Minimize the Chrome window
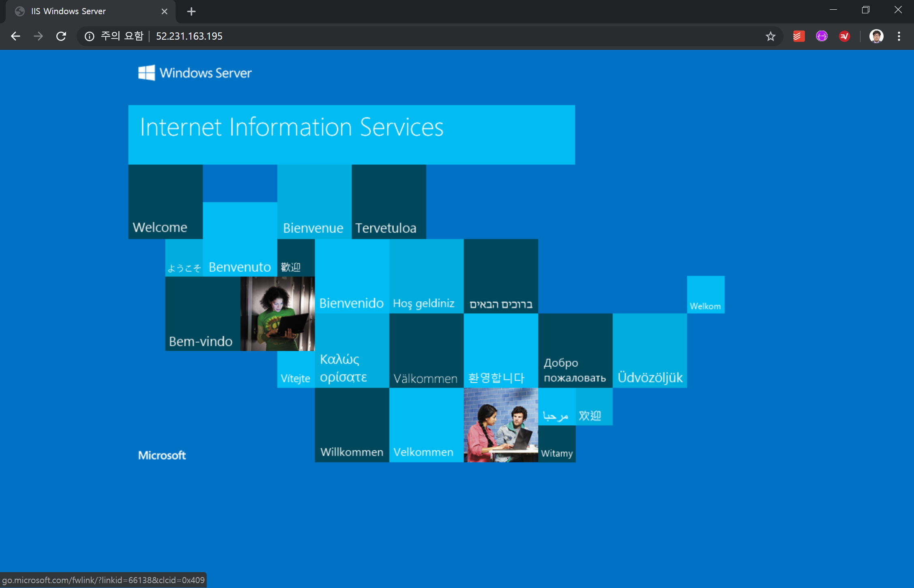Screen dimensions: 914x588 coord(833,11)
